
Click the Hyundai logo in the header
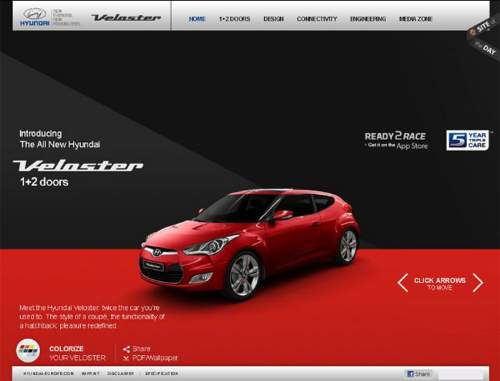click(35, 17)
